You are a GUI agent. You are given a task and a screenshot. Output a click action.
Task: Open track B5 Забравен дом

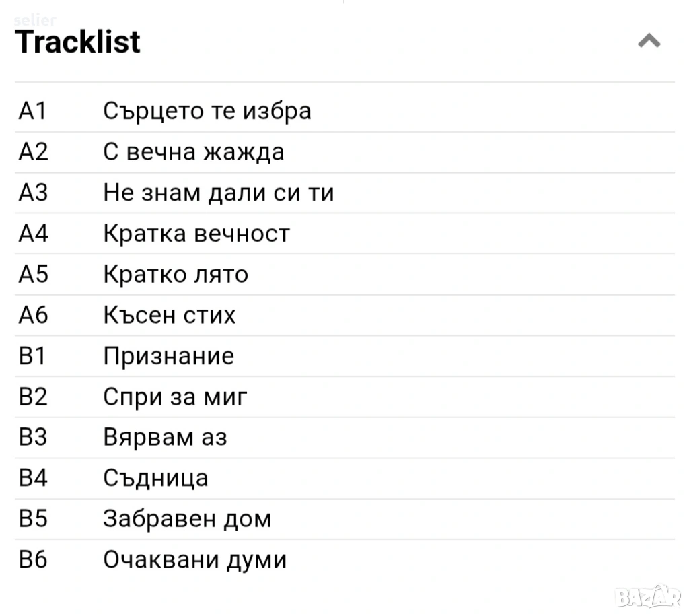pyautogui.click(x=186, y=519)
